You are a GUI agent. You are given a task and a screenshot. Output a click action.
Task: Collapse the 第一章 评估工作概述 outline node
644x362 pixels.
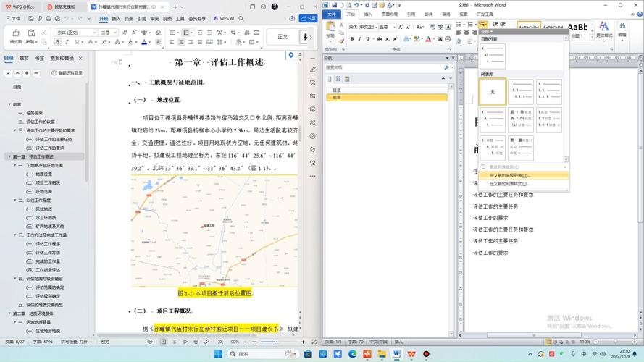coord(9,156)
